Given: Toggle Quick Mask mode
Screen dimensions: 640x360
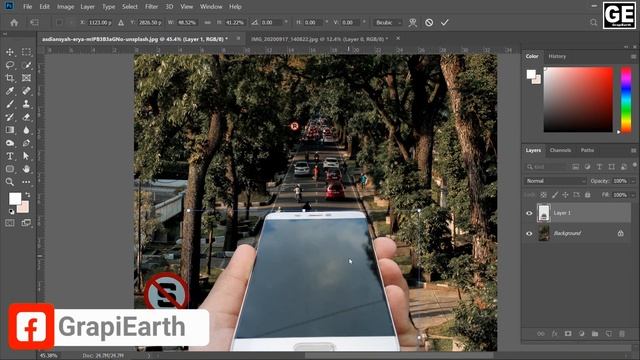Looking at the screenshot, I should coord(10,223).
